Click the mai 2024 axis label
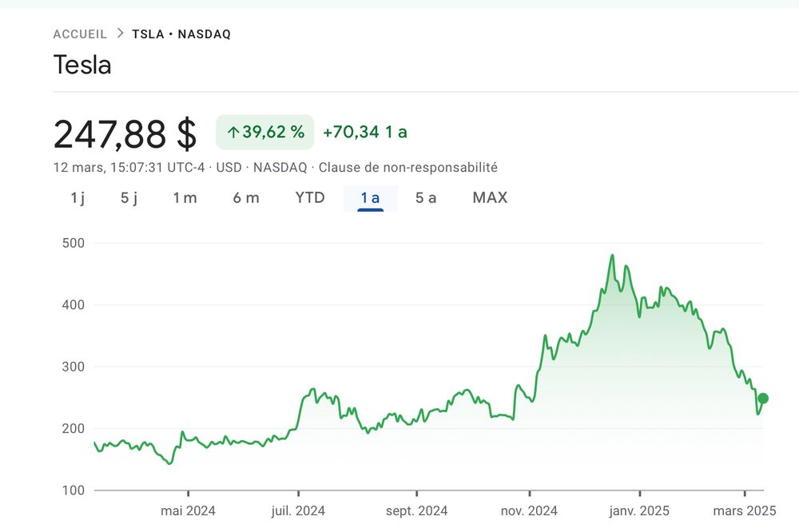Image resolution: width=799 pixels, height=532 pixels. [x=188, y=510]
